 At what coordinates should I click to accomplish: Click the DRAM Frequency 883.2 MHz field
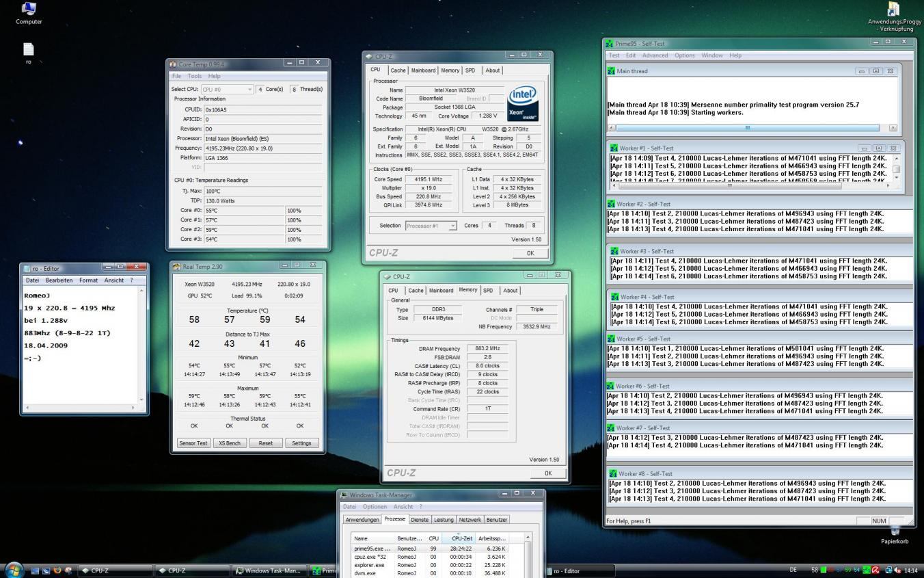click(487, 349)
